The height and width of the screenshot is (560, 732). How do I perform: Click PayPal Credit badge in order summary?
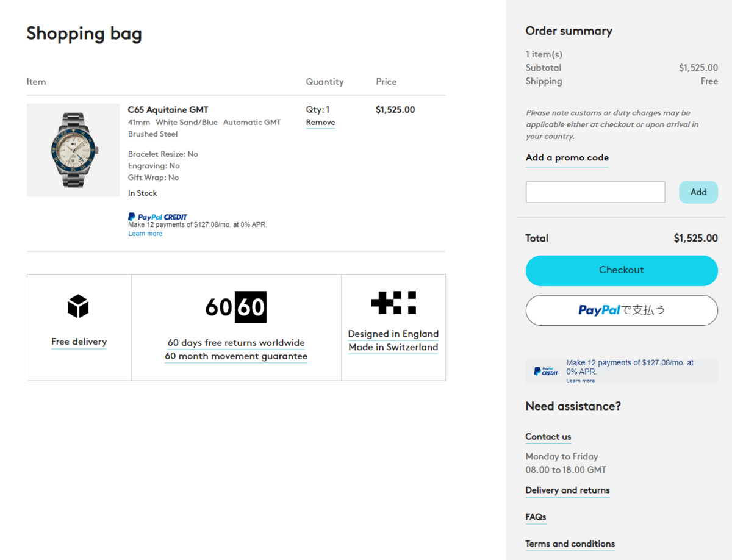pyautogui.click(x=546, y=371)
